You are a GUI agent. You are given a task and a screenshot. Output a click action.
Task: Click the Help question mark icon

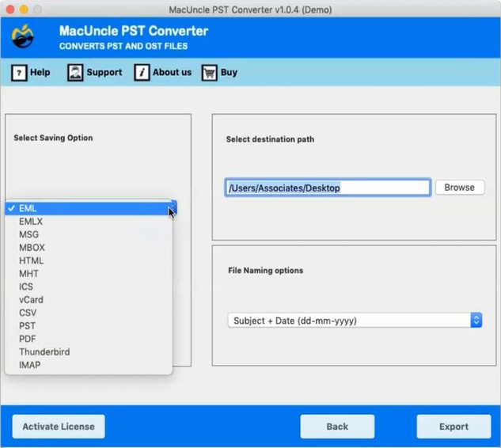(19, 73)
